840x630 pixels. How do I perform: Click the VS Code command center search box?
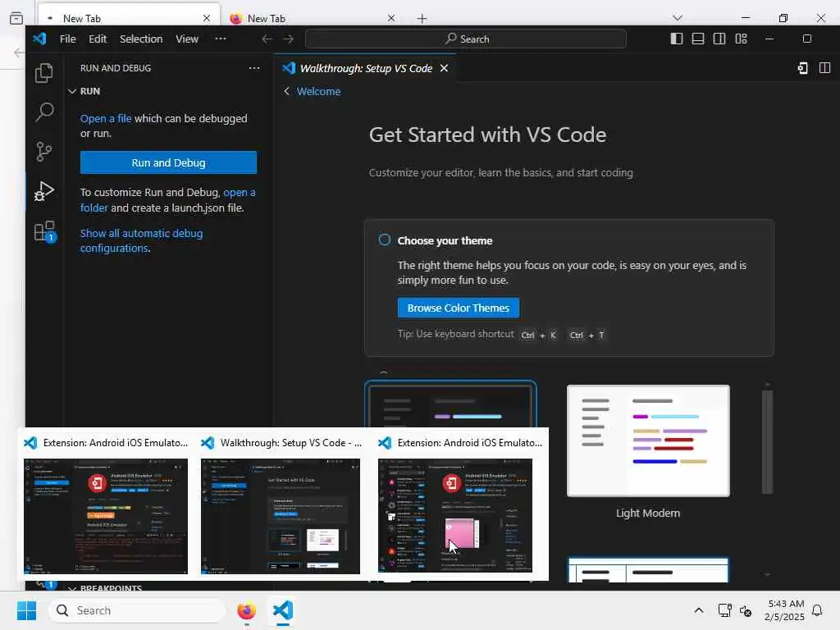466,39
